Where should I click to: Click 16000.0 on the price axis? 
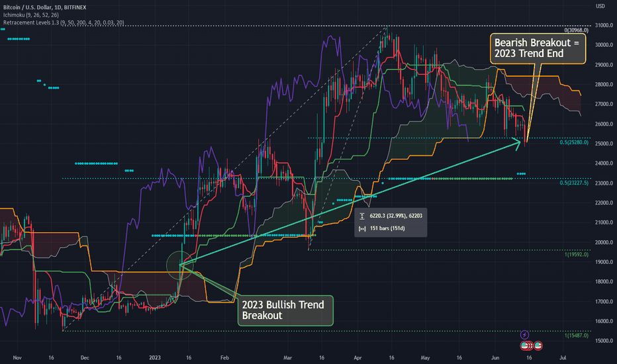pos(604,321)
